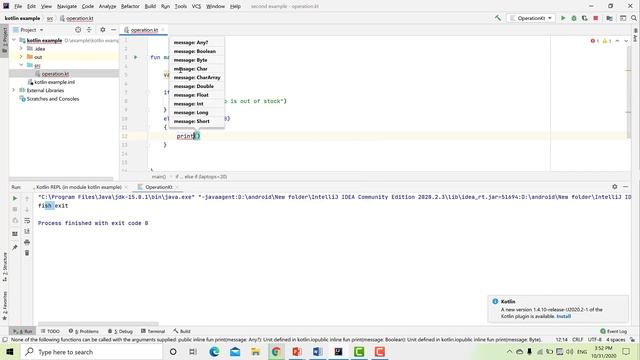Clear all console output with trash icon
Screen dimensions: 640x360
27,253
